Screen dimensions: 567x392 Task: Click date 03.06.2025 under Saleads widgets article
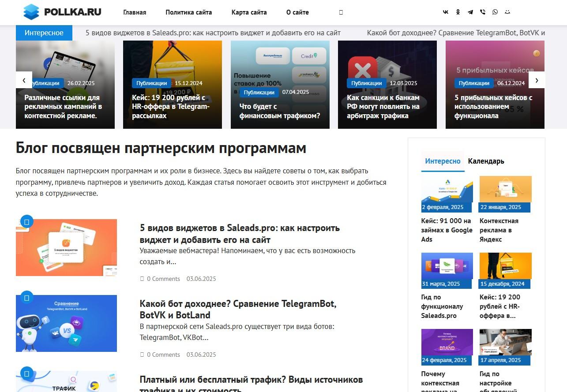pos(201,279)
